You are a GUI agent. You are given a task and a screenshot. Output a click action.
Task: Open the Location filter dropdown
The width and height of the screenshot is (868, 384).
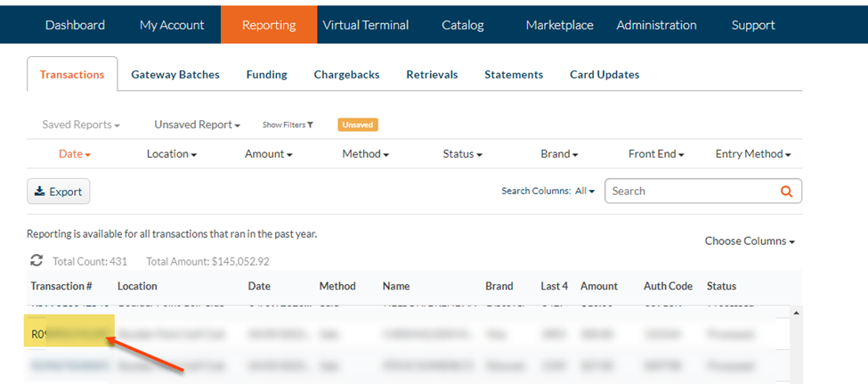tap(172, 154)
